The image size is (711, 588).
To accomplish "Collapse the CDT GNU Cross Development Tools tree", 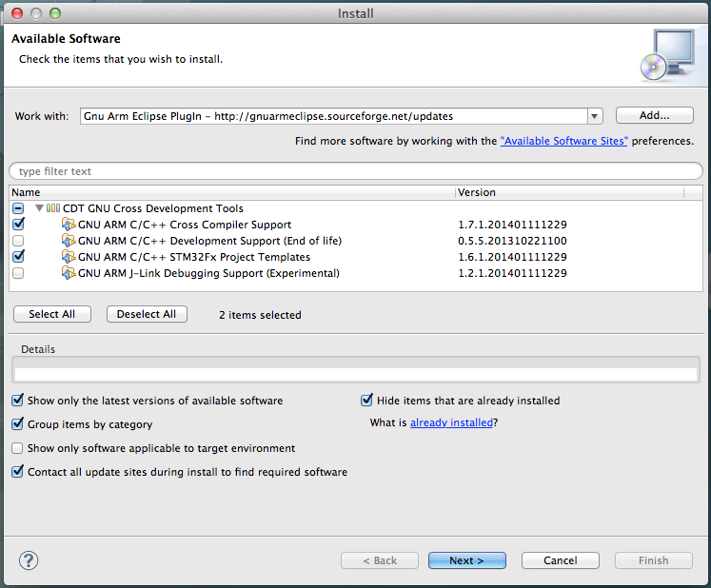I will pyautogui.click(x=39, y=208).
